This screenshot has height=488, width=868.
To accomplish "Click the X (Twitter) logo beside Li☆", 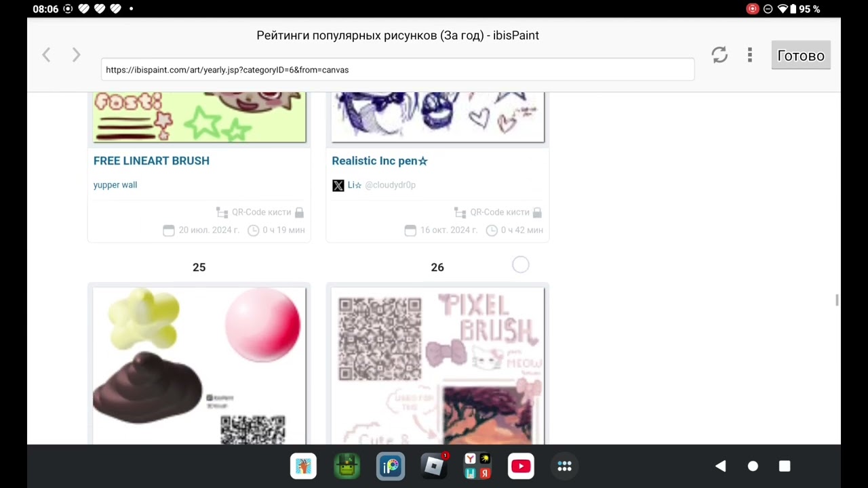I will pos(338,185).
